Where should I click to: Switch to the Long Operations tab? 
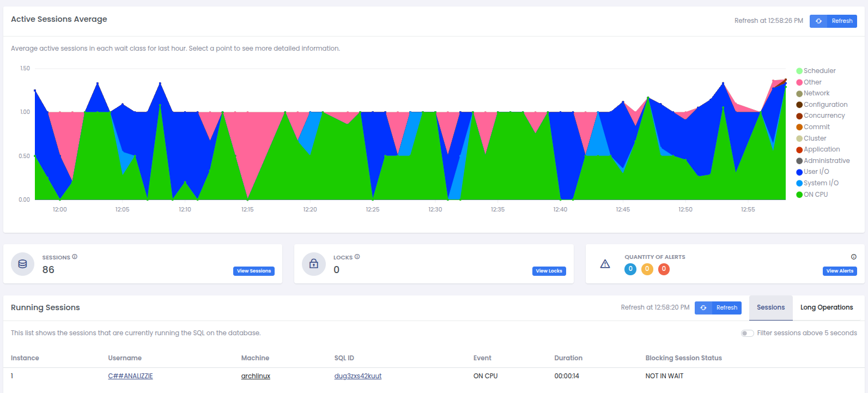tap(827, 307)
